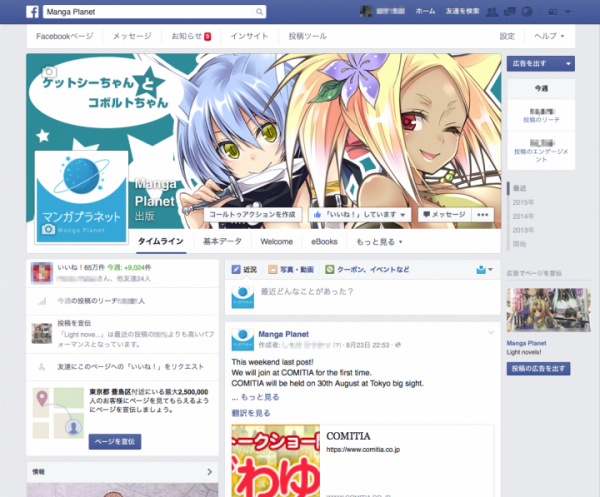The width and height of the screenshot is (600, 497).
Task: Select the 基本データ tab
Action: click(x=222, y=241)
